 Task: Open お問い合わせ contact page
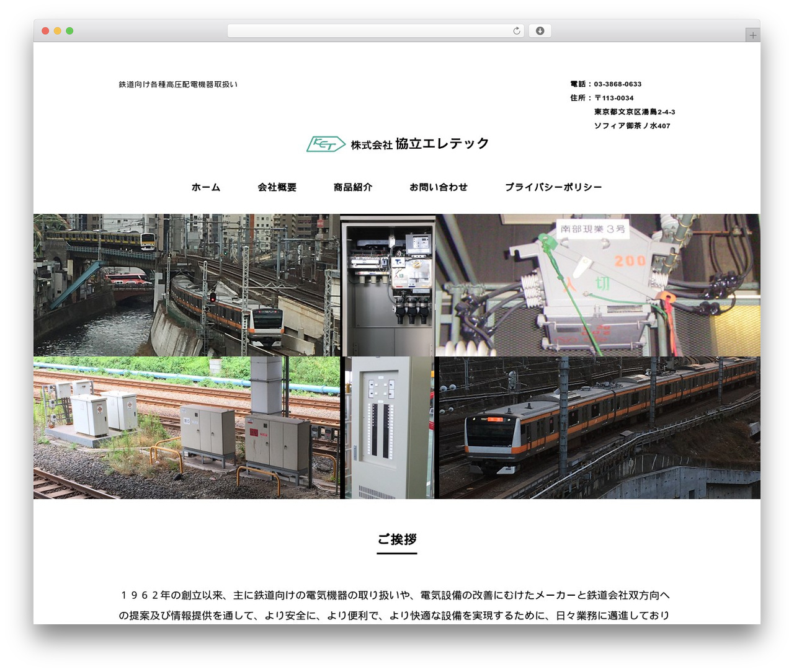click(x=439, y=187)
